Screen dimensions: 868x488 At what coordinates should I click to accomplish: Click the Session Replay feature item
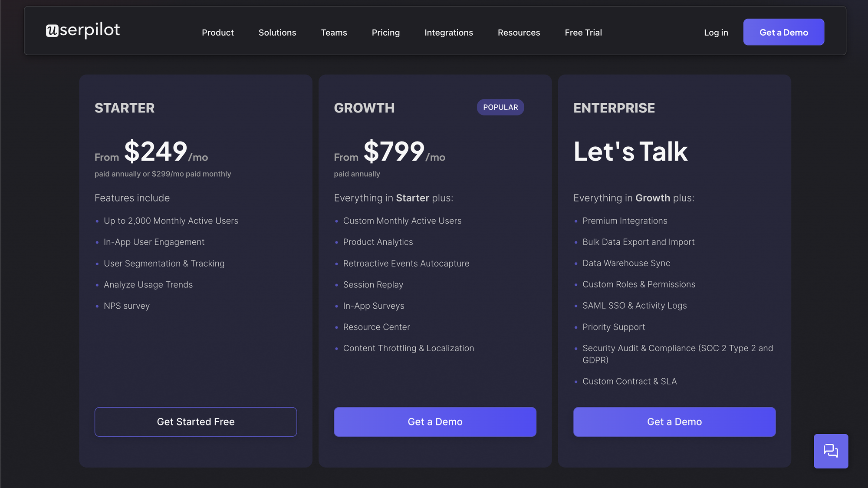(373, 284)
